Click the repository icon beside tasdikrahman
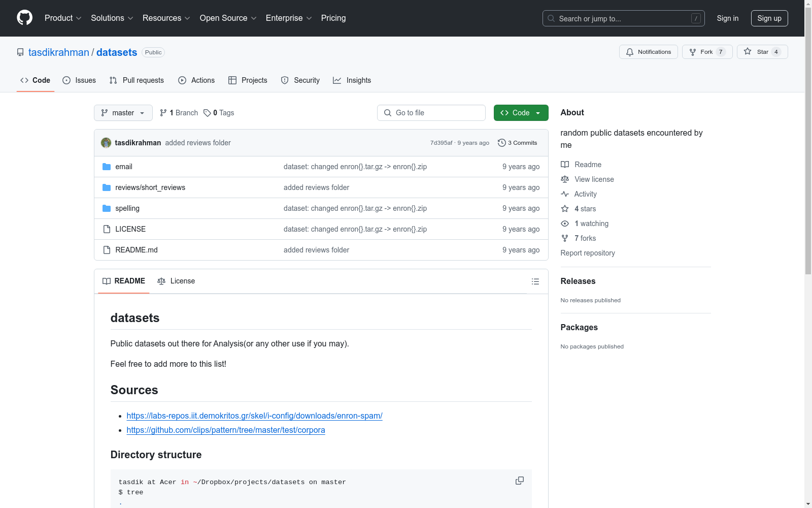812x508 pixels. click(x=20, y=52)
